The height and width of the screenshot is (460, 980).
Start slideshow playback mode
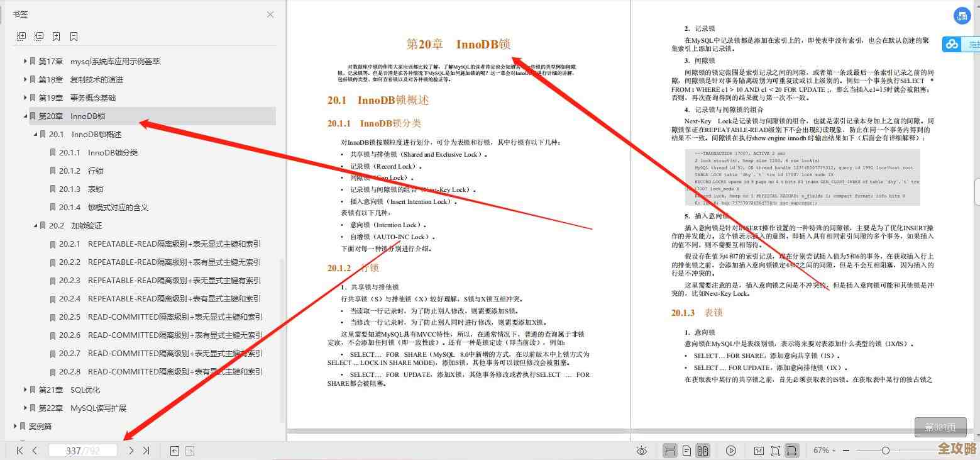[731, 450]
